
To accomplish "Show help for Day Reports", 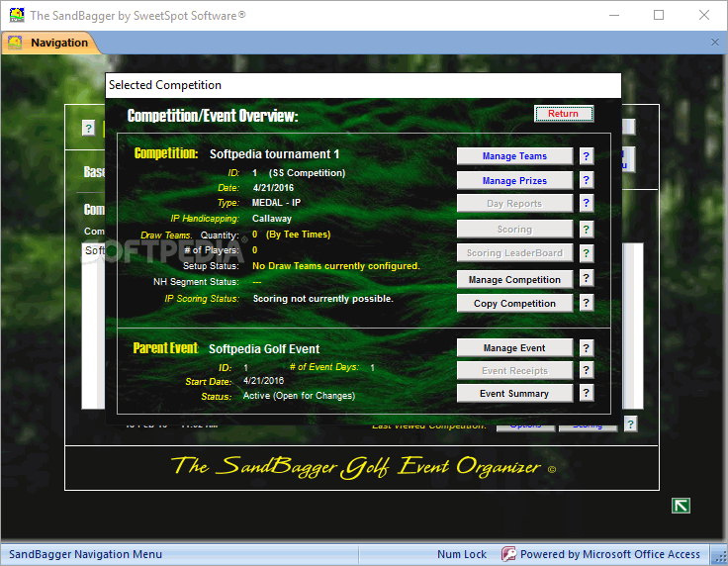I will click(587, 203).
